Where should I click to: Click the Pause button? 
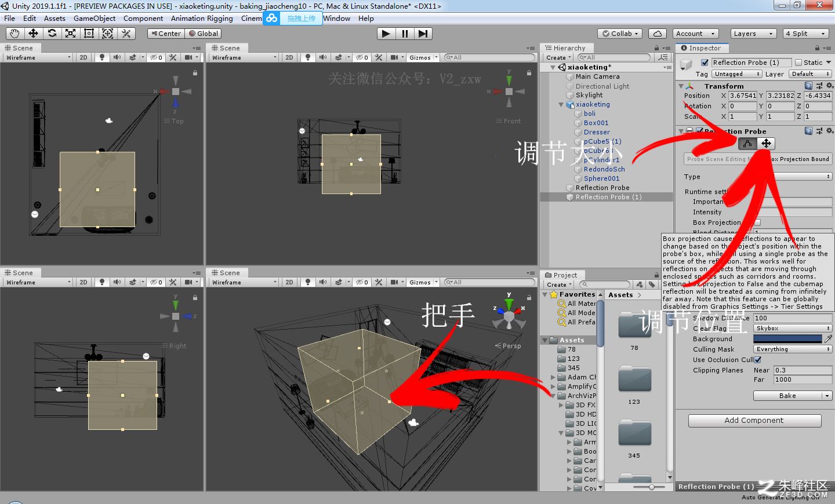pyautogui.click(x=404, y=34)
